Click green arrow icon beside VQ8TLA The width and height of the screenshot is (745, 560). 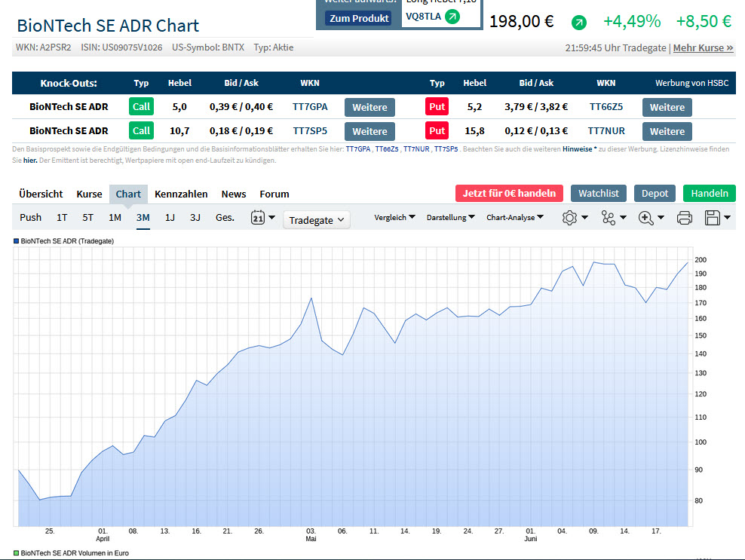452,16
